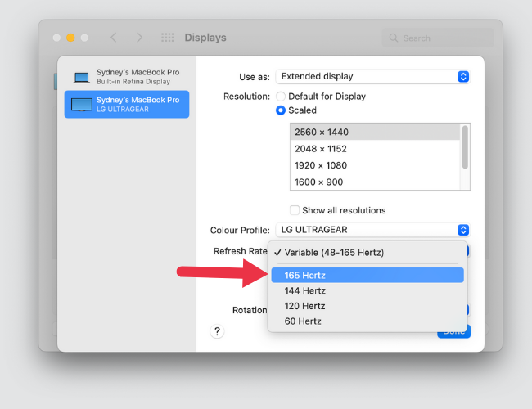Click the resolution list scrollbar

point(465,147)
